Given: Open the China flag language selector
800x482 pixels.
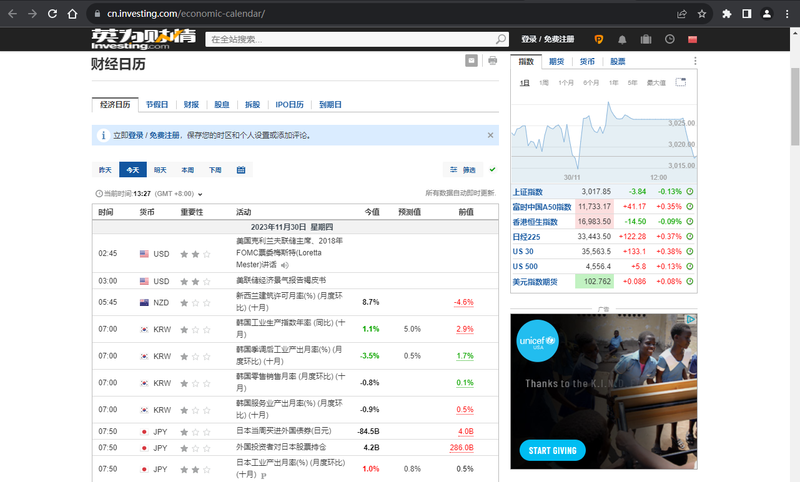Looking at the screenshot, I should (692, 39).
